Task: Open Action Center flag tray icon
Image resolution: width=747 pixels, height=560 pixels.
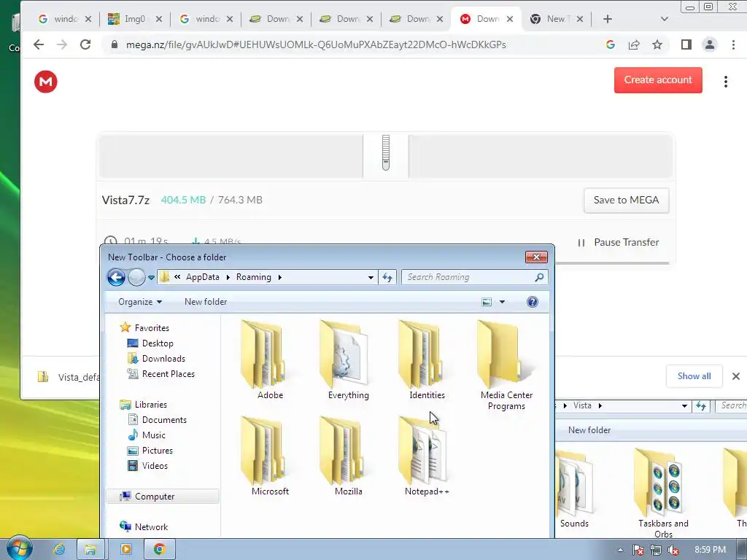Action: 638,550
